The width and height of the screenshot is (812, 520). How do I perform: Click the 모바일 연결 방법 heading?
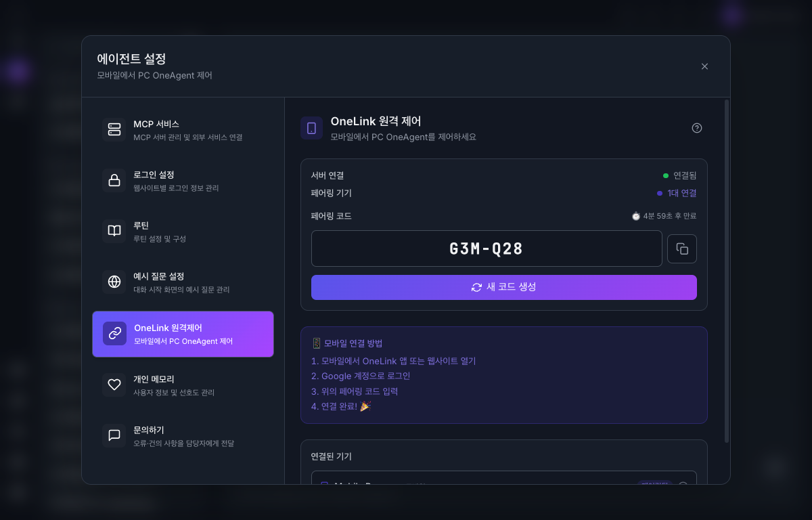[353, 343]
